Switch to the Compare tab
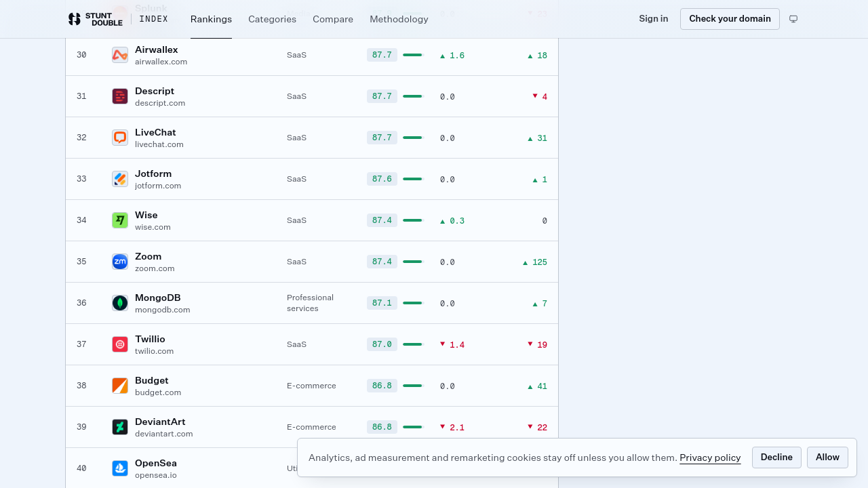Screen dimensions: 868x488 coord(333,19)
